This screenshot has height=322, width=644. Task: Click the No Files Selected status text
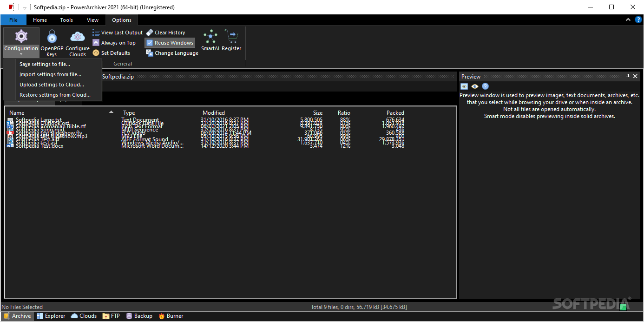pos(22,307)
